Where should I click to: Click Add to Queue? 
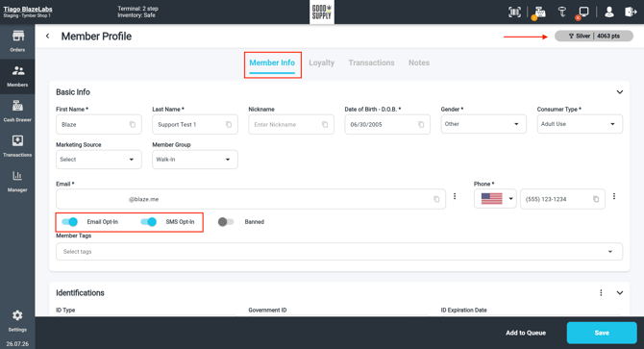pos(526,333)
